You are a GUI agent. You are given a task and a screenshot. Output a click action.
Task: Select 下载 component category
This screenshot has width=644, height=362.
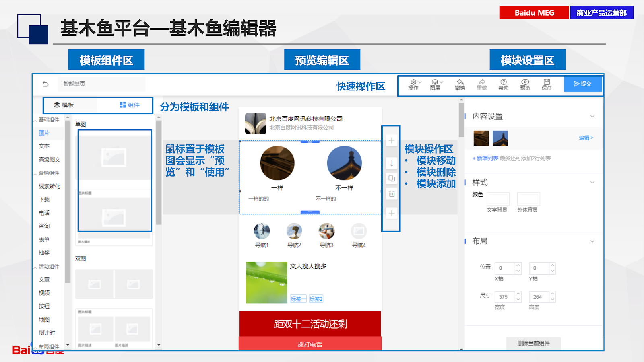44,200
